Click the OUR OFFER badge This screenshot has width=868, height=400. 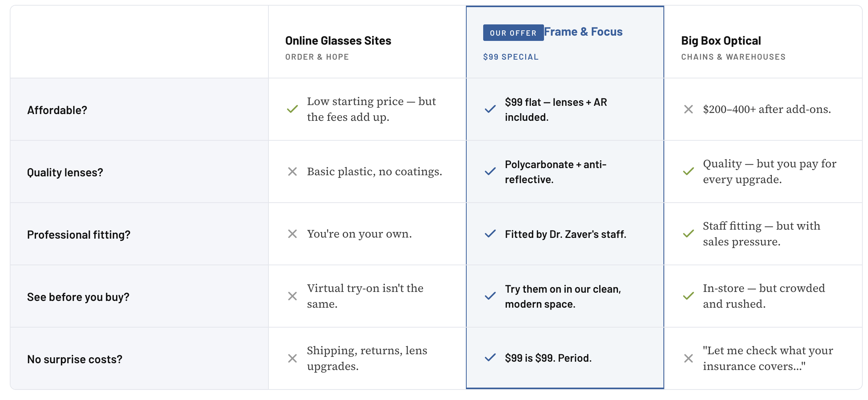pyautogui.click(x=513, y=33)
